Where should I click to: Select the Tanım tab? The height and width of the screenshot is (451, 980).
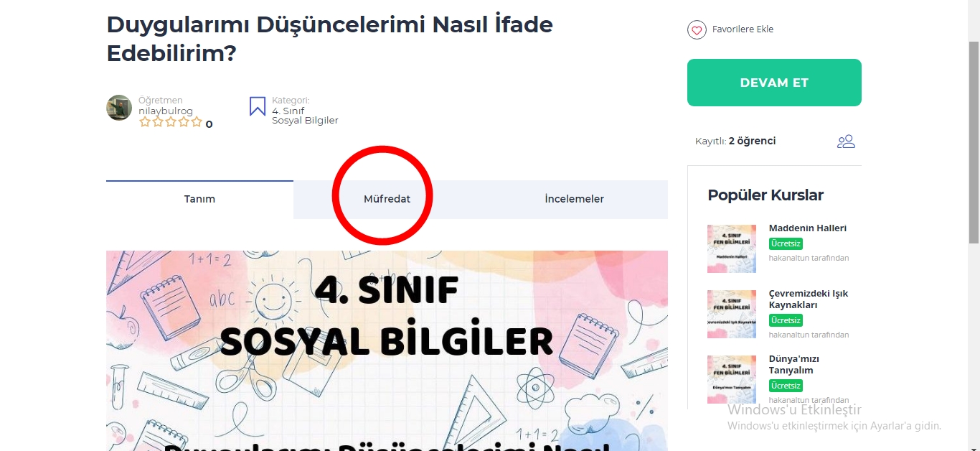pos(199,199)
